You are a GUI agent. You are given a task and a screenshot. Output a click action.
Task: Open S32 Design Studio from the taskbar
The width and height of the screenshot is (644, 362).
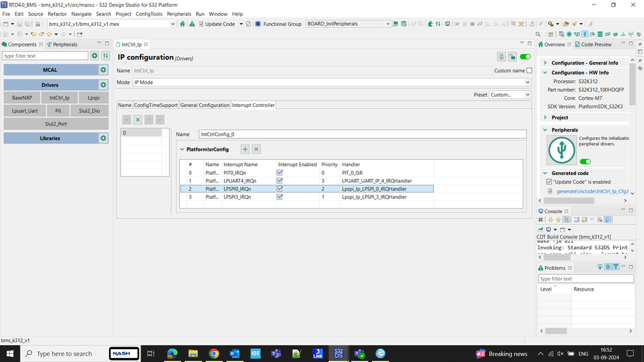coord(338,354)
